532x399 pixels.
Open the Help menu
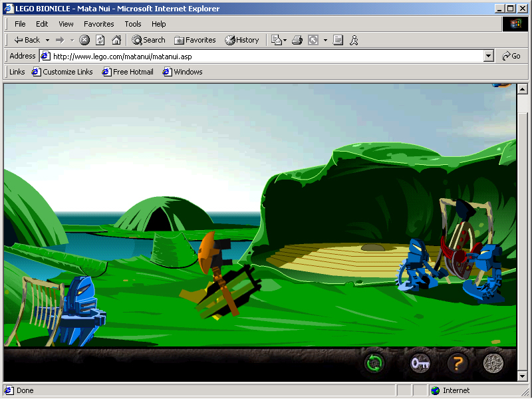(158, 24)
